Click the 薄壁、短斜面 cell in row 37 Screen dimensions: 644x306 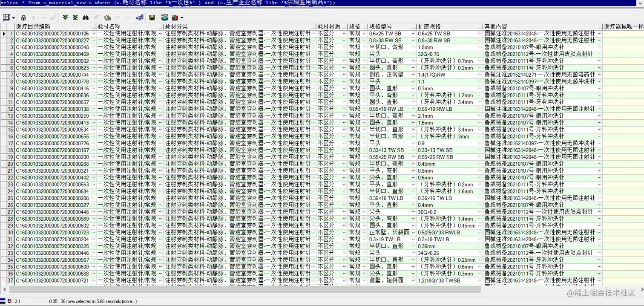click(392, 280)
